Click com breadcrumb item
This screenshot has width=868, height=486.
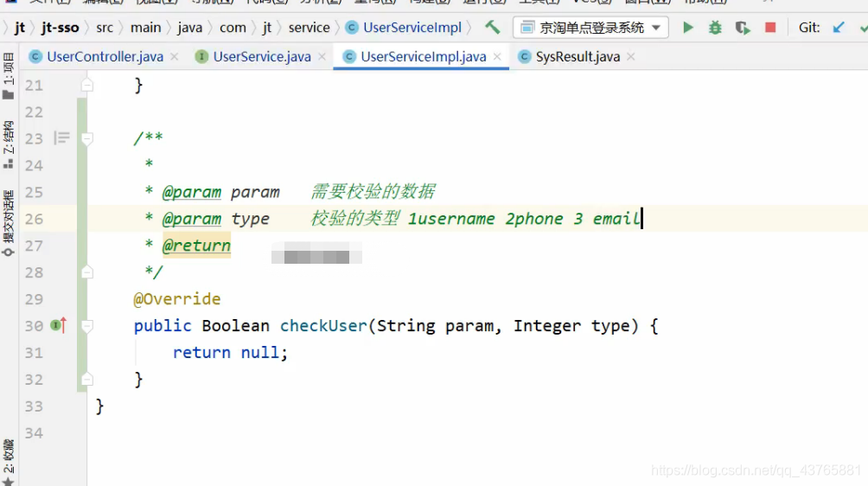[233, 27]
